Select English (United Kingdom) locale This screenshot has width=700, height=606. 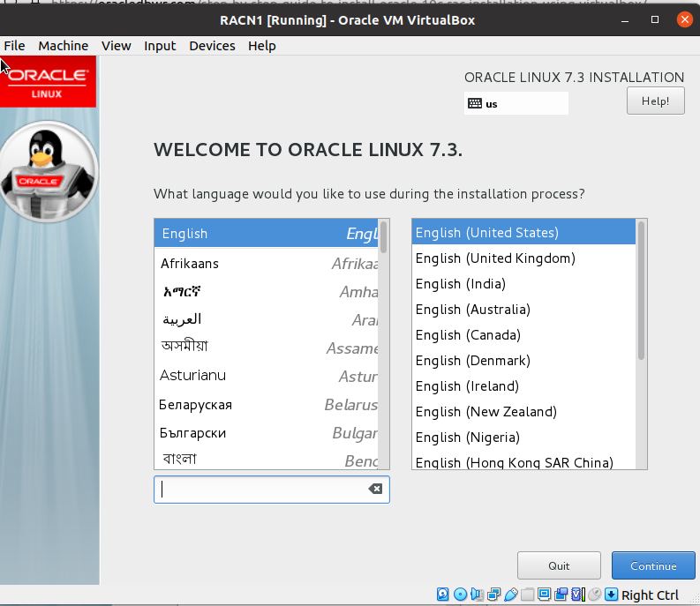523,258
